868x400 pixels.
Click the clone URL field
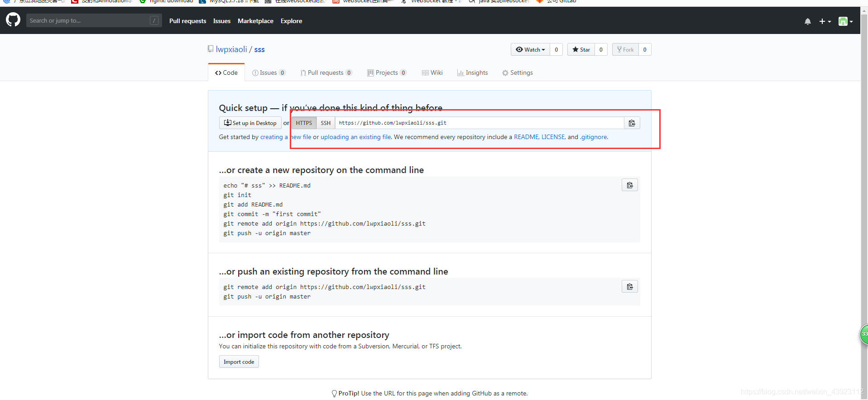[x=480, y=123]
